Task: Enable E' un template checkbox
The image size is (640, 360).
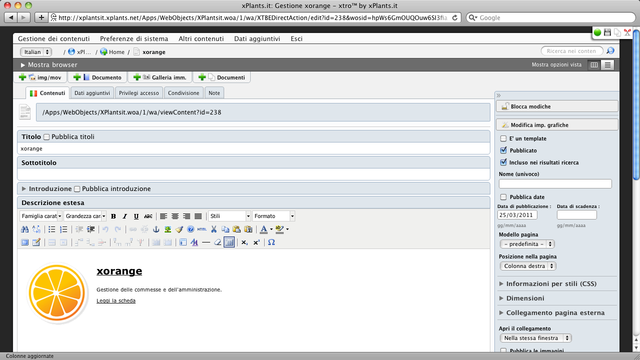Action: [x=503, y=139]
